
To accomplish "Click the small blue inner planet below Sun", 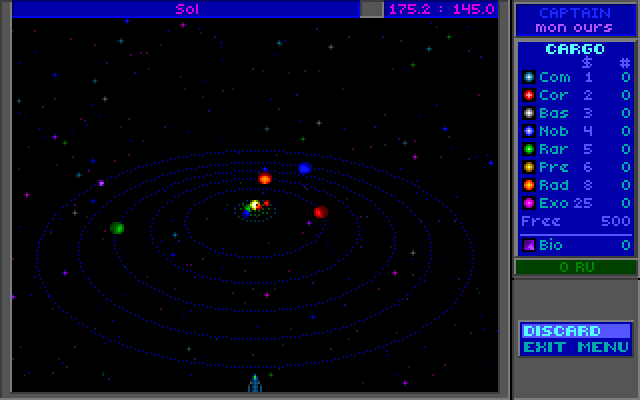I will tap(246, 214).
